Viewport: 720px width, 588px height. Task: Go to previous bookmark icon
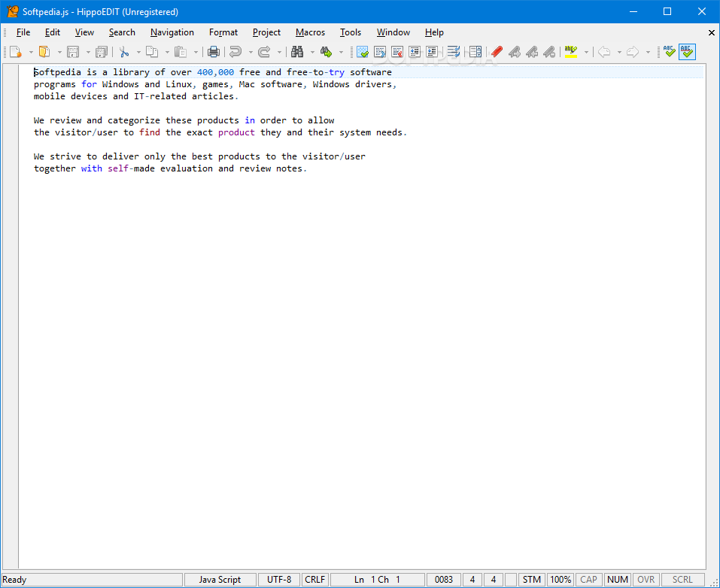pyautogui.click(x=532, y=52)
